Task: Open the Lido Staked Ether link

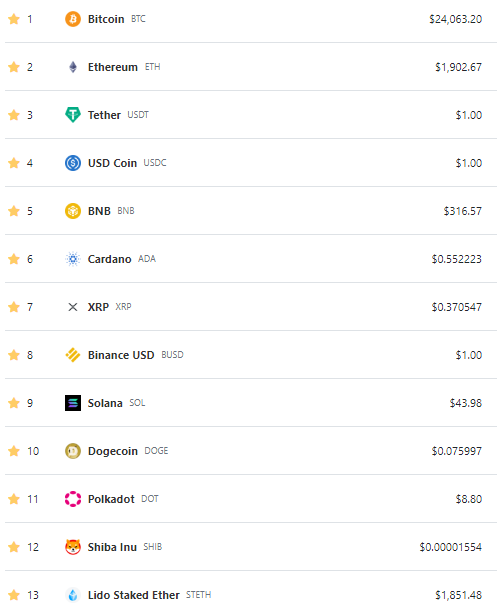Action: (x=134, y=595)
